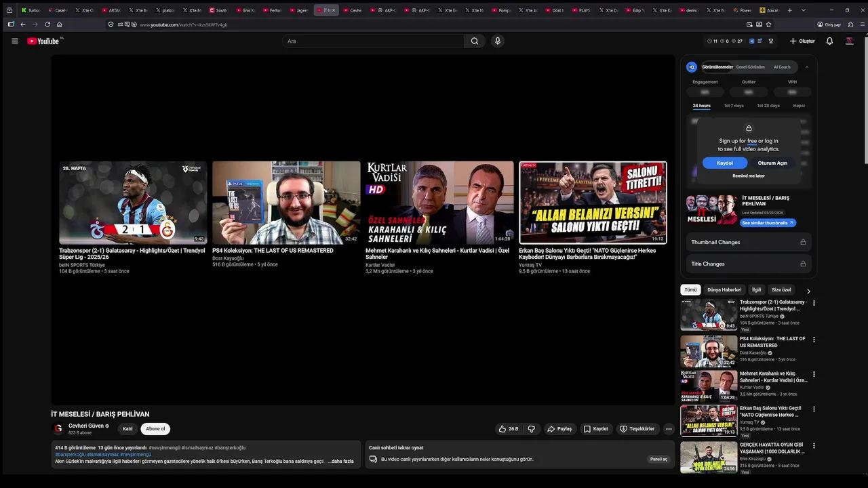Click the lock icon in Thumbnail Changes row
Image resolution: width=868 pixels, height=488 pixels.
click(803, 242)
